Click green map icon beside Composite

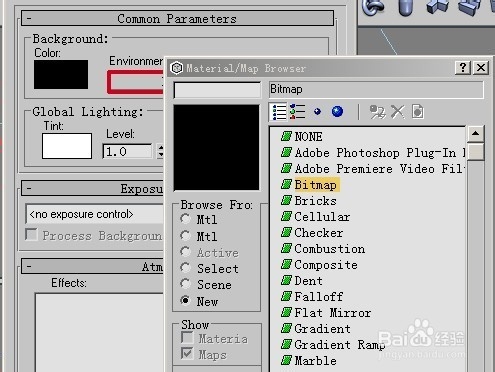pos(286,264)
